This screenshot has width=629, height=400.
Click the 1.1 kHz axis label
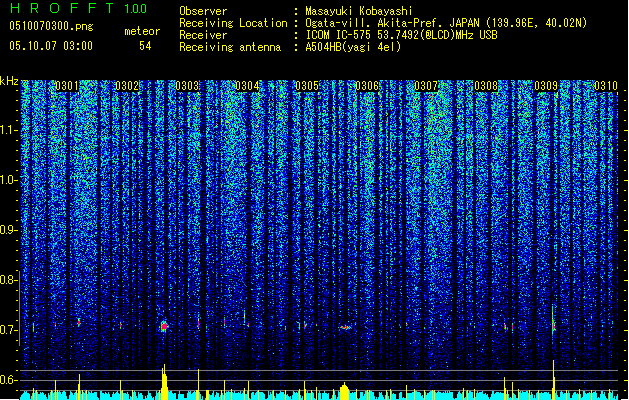9,130
